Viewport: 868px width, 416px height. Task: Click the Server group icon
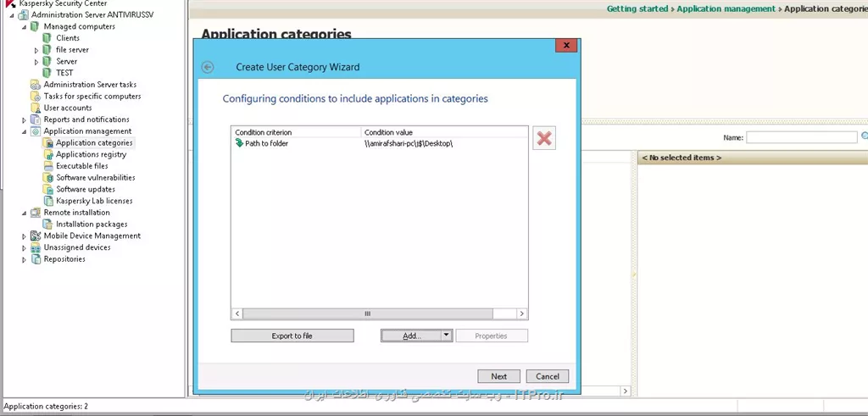(x=47, y=61)
